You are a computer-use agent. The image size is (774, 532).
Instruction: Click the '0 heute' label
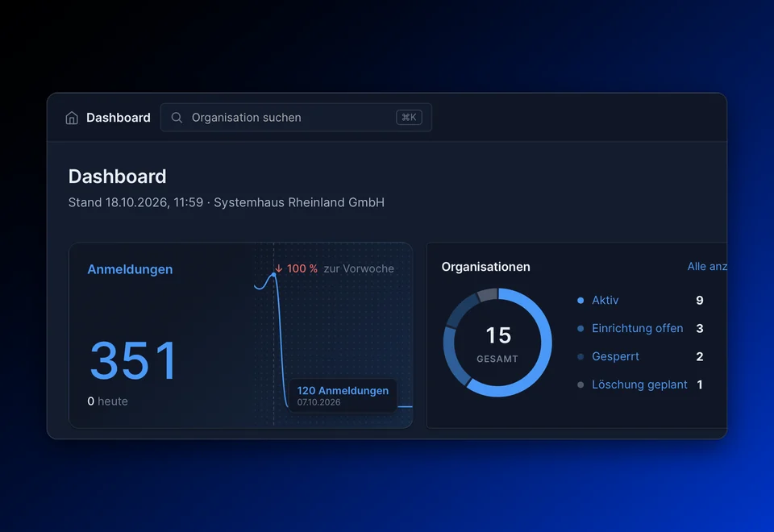point(107,401)
